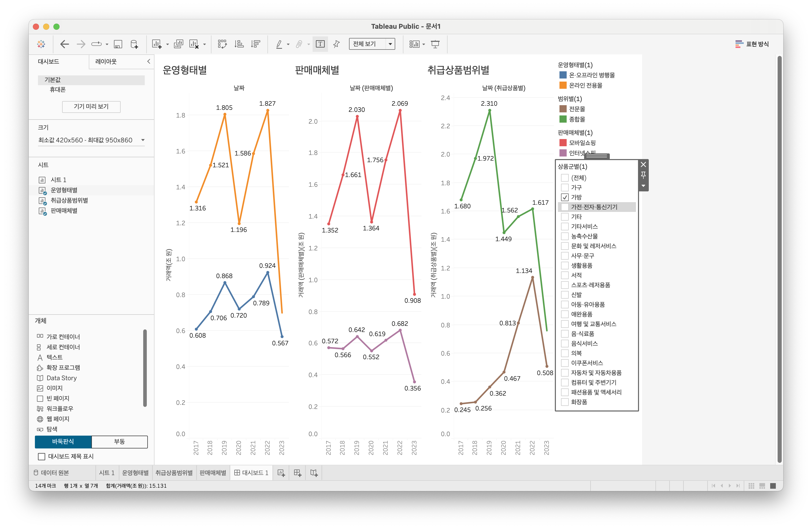Click the undo back arrow icon
Viewport: 812px width, 529px height.
pos(64,44)
